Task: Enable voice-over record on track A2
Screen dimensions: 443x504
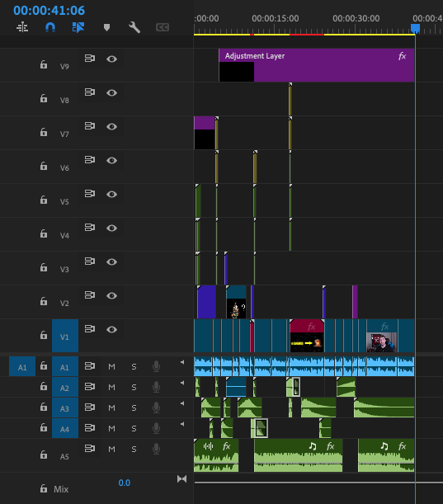Action: pyautogui.click(x=156, y=387)
